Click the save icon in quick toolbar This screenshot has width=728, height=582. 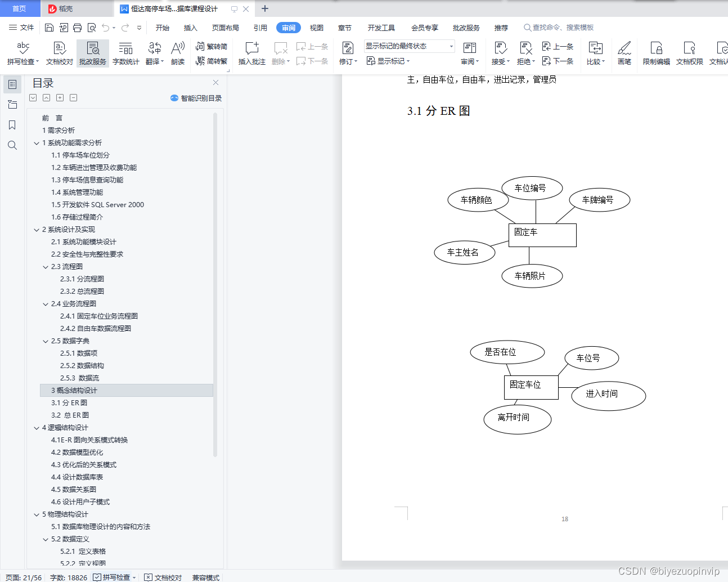[49, 28]
